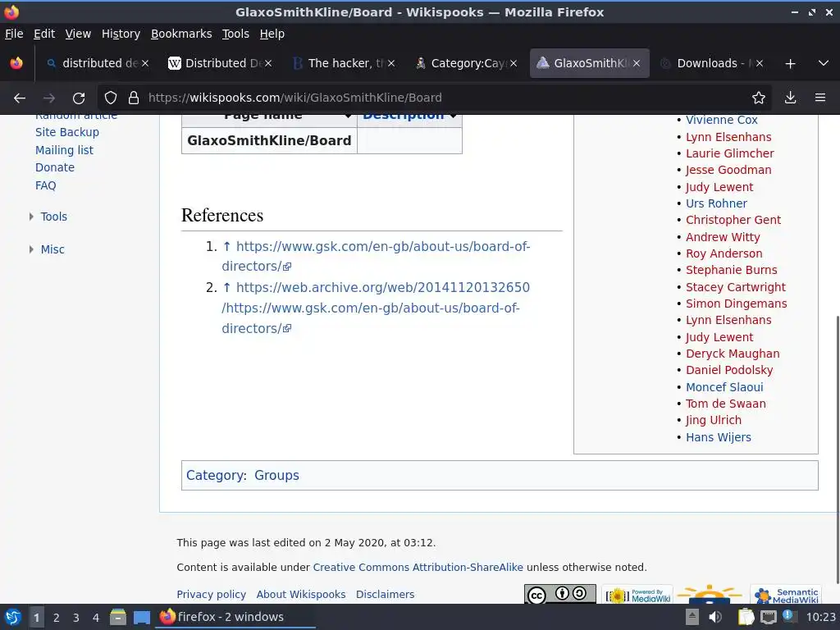This screenshot has height=630, width=840.
Task: Open Urs Rohner page
Action: (716, 203)
